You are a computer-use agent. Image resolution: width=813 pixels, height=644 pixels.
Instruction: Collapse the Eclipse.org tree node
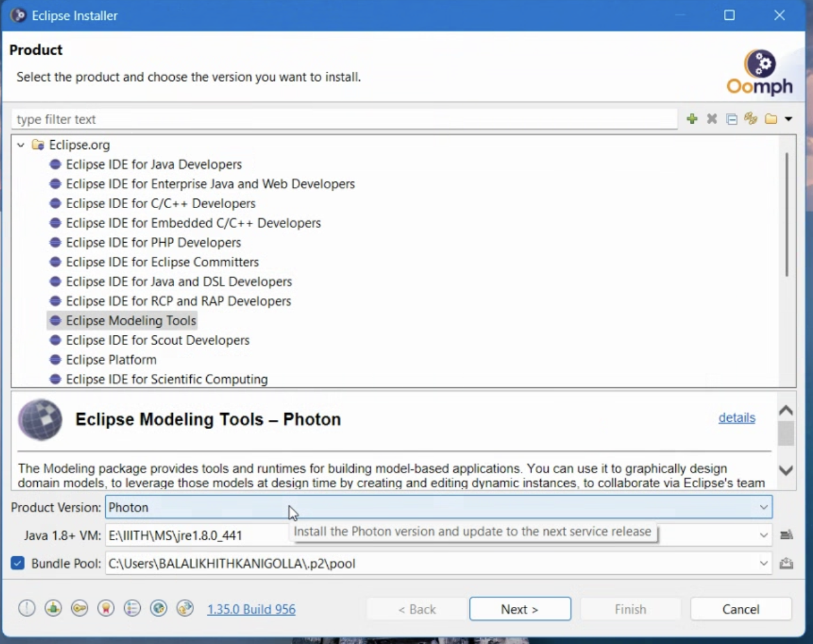coord(21,145)
